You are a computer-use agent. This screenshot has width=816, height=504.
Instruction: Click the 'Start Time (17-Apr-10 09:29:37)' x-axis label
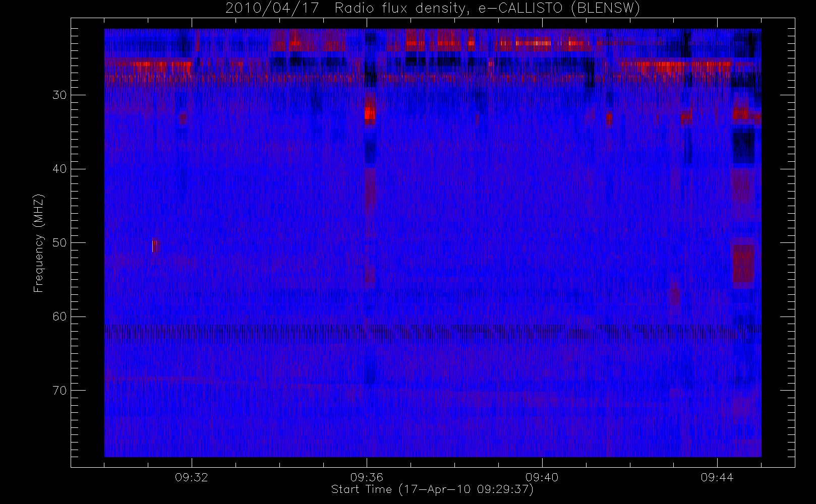pos(432,489)
